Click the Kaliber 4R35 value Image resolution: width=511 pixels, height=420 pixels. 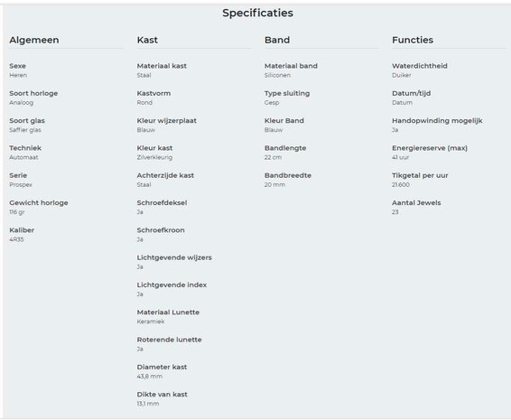(x=16, y=239)
